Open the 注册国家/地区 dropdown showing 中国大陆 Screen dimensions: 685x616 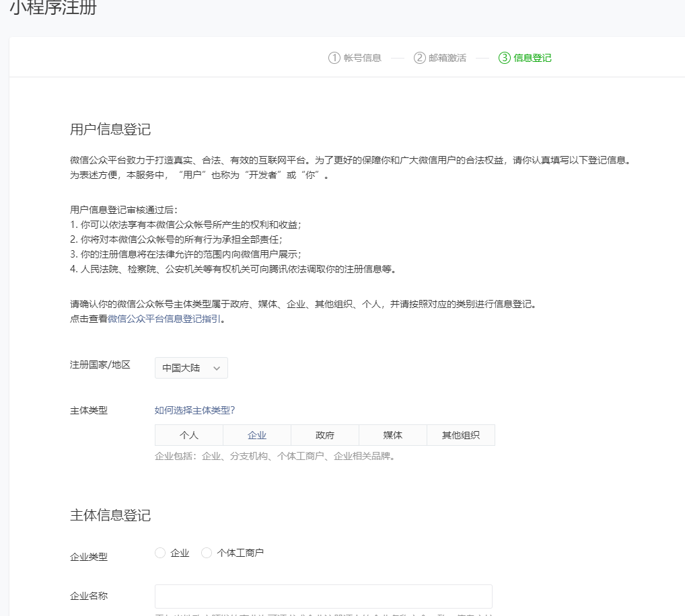click(191, 368)
